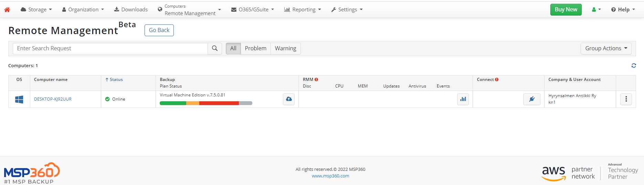This screenshot has height=185, width=644.
Task: Click the Go Back button
Action: 159,30
